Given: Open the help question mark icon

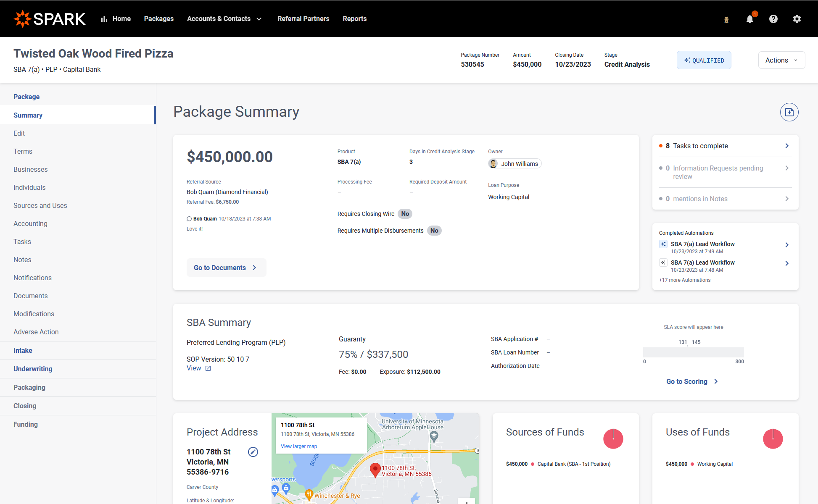Looking at the screenshot, I should coord(773,19).
